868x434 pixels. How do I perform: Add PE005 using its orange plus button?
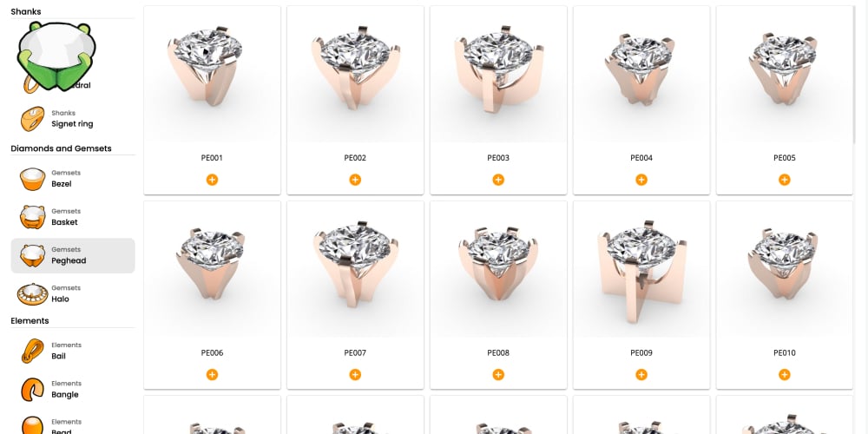pyautogui.click(x=785, y=180)
